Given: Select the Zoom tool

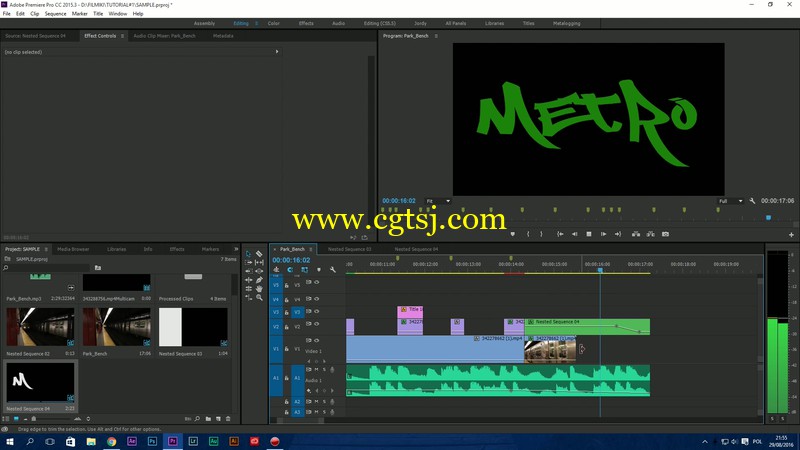Looking at the screenshot, I should coord(259,297).
